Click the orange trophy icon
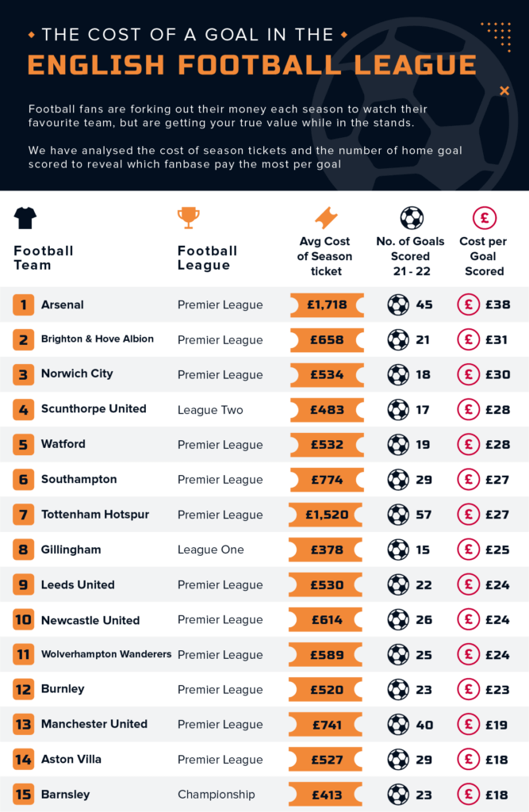Image resolution: width=529 pixels, height=812 pixels. pos(189,217)
